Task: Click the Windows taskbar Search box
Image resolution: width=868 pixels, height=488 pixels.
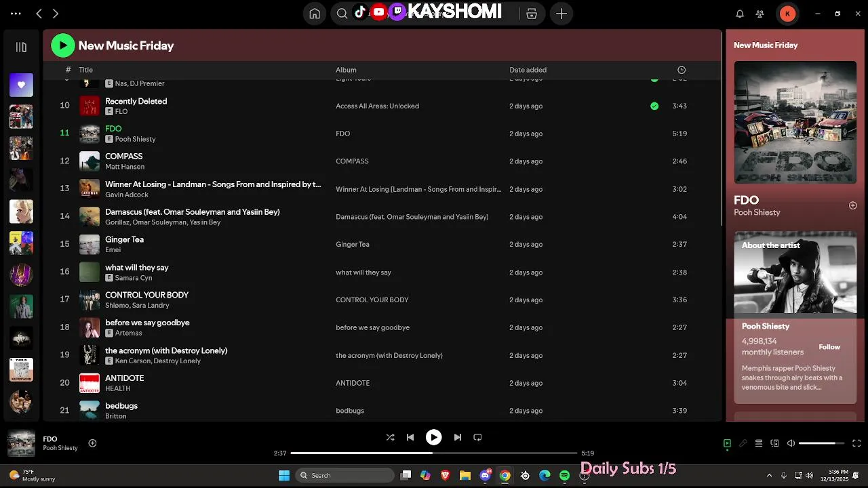Action: [x=346, y=475]
